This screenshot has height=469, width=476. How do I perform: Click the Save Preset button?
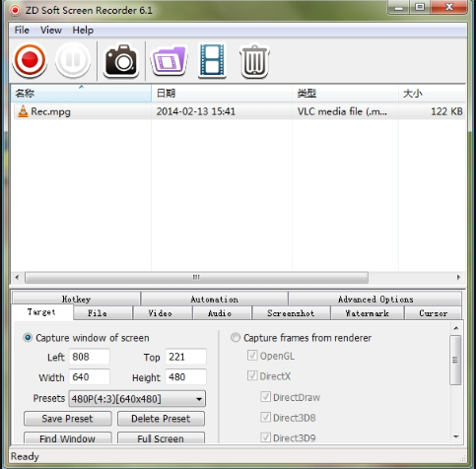tap(68, 419)
